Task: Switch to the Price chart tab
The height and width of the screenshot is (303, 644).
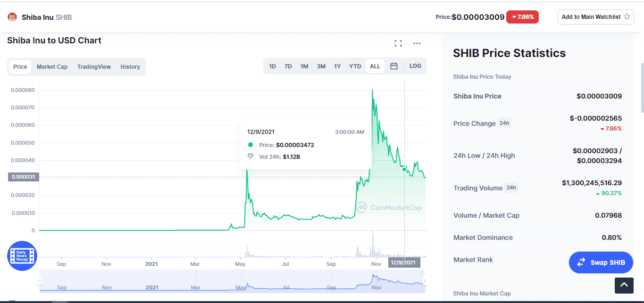Action: coord(20,67)
